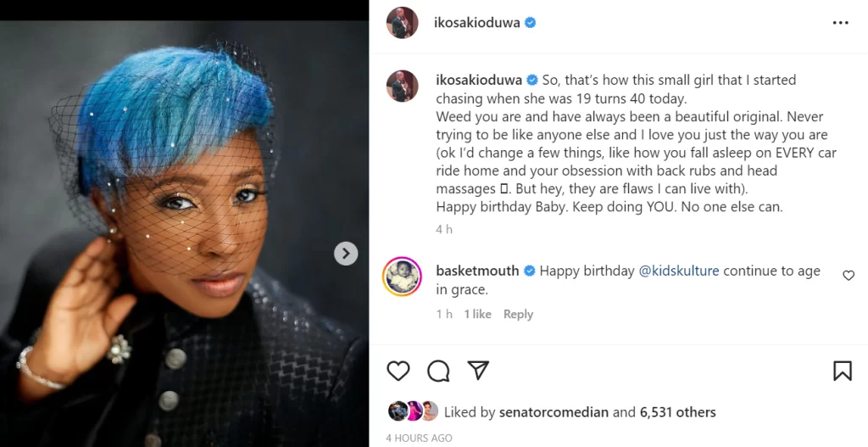The height and width of the screenshot is (447, 868).
Task: Like the post with the heart icon
Action: pyautogui.click(x=398, y=371)
